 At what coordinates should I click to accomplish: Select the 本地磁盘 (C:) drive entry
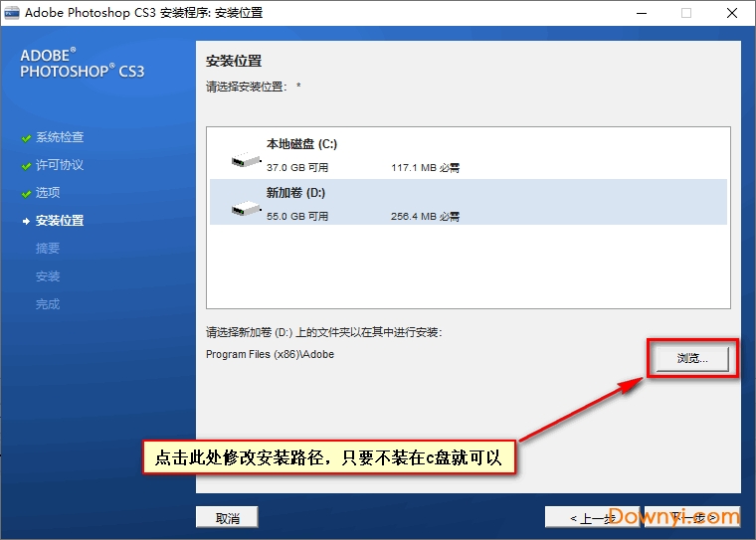[x=469, y=155]
